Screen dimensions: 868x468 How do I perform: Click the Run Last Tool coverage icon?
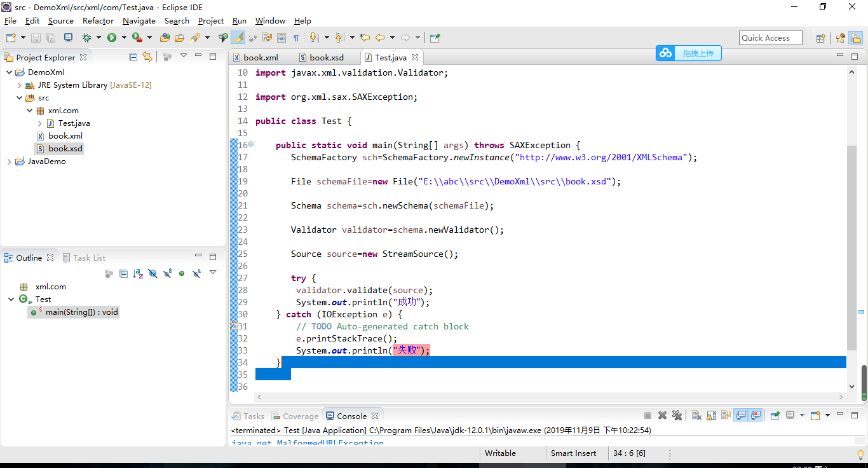click(137, 38)
